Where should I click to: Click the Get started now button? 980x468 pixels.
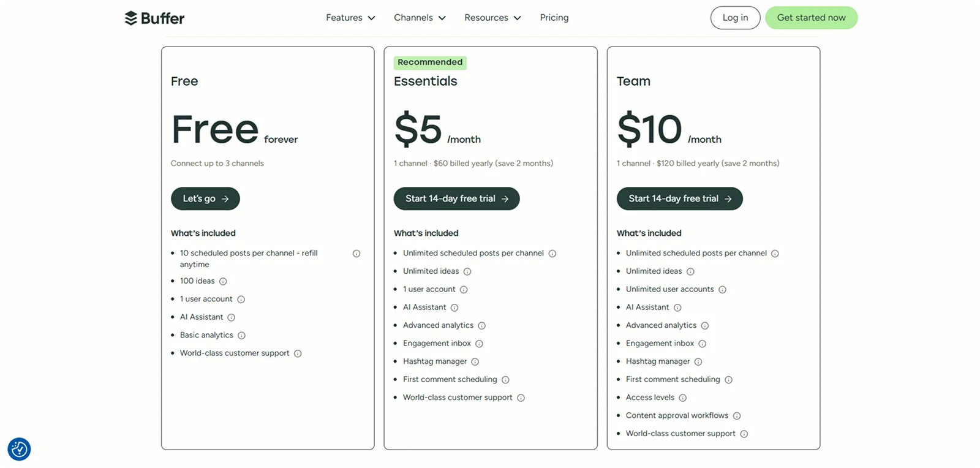coord(812,18)
